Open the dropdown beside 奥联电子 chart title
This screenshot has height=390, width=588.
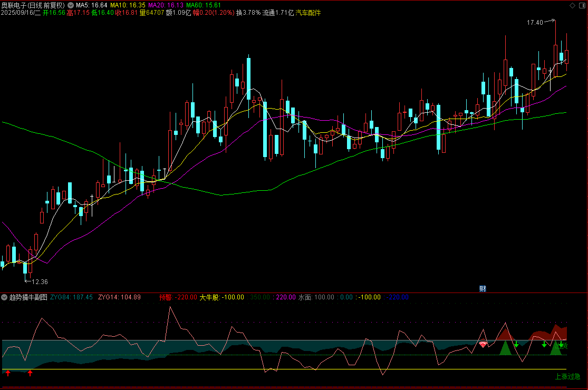(71, 5)
